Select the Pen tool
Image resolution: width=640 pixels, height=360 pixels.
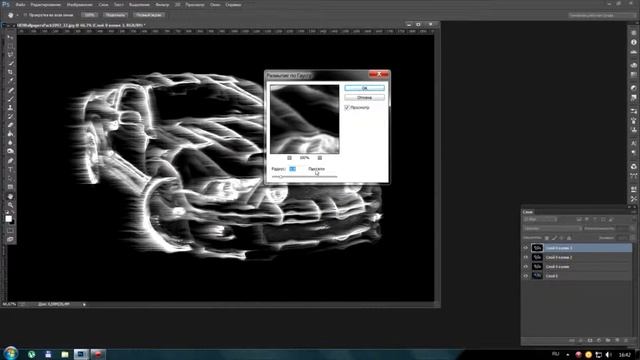(x=11, y=160)
